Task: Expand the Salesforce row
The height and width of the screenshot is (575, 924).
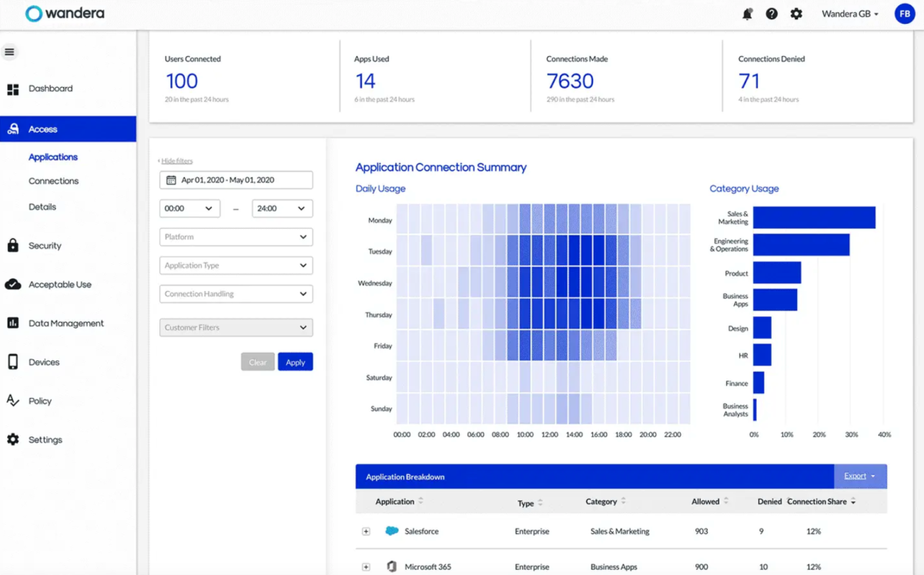Action: [x=367, y=531]
